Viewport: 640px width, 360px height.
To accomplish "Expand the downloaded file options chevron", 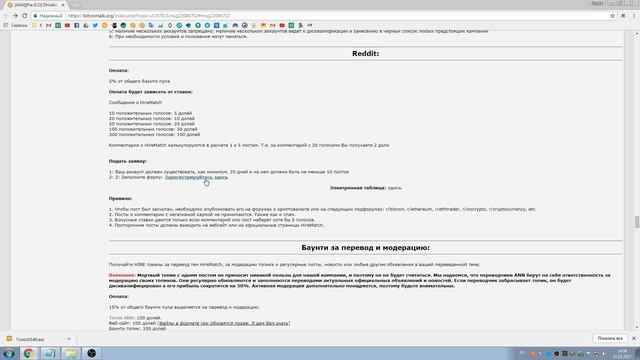I will 69,339.
